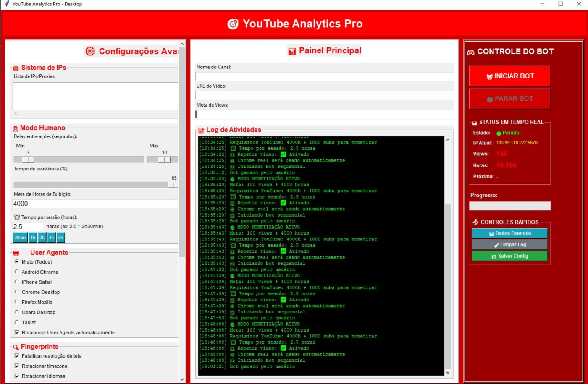Click the globe icon beside Sistema de IPs
Viewport: 588px width, 384px height.
16,68
